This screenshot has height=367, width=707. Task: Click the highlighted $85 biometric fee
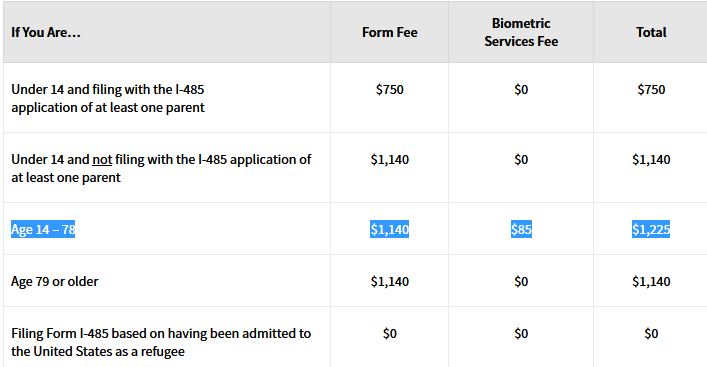(x=521, y=229)
